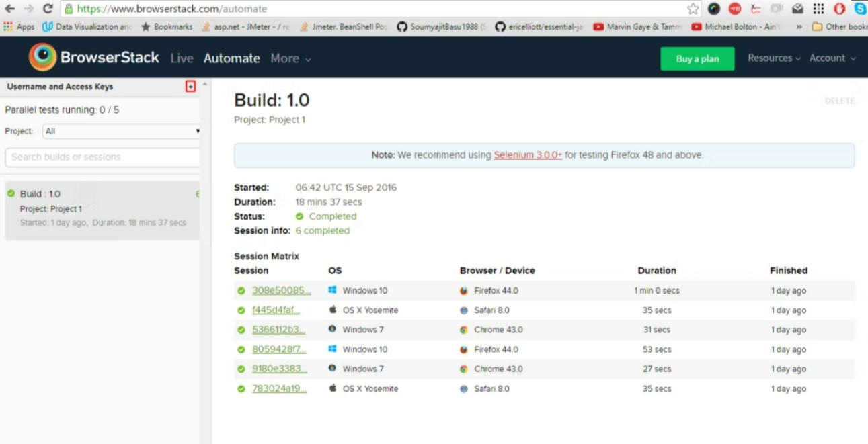Open the Project All dropdown
The width and height of the screenshot is (868, 444).
click(122, 131)
